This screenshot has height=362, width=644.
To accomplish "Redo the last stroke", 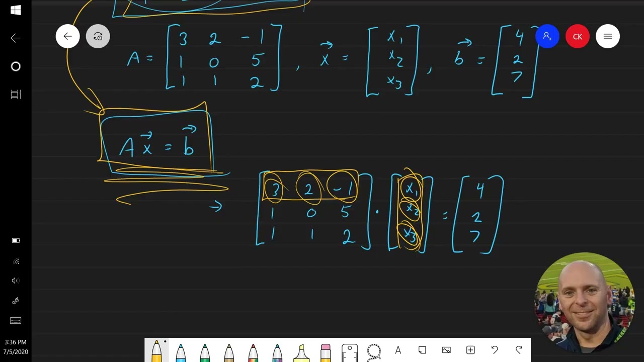I will pos(519,350).
